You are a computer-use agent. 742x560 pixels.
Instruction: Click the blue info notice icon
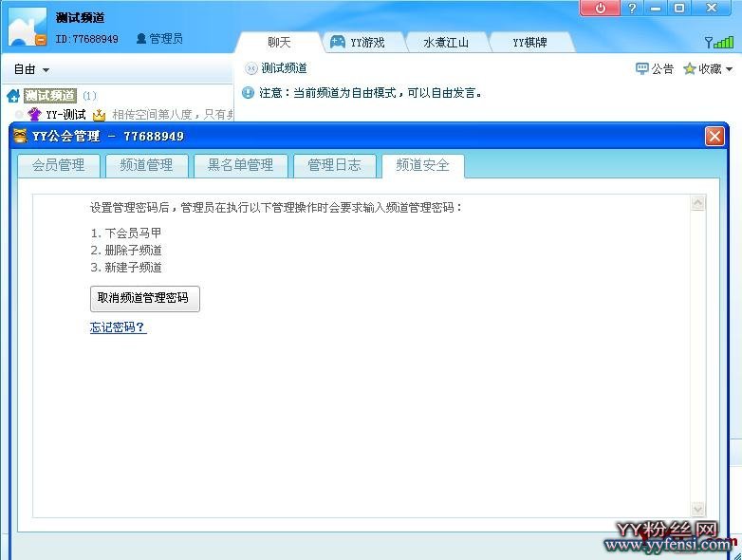click(x=248, y=92)
